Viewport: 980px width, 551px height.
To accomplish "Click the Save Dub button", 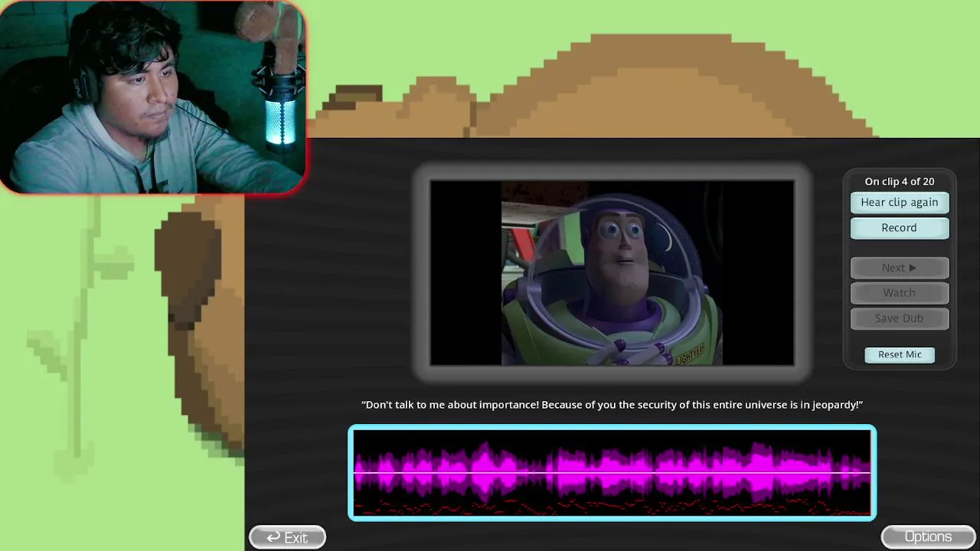I will point(900,318).
